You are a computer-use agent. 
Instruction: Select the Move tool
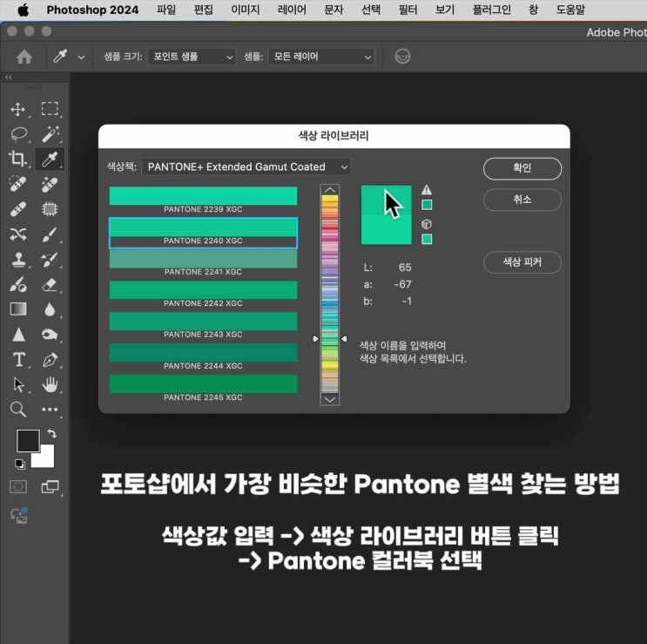point(17,110)
